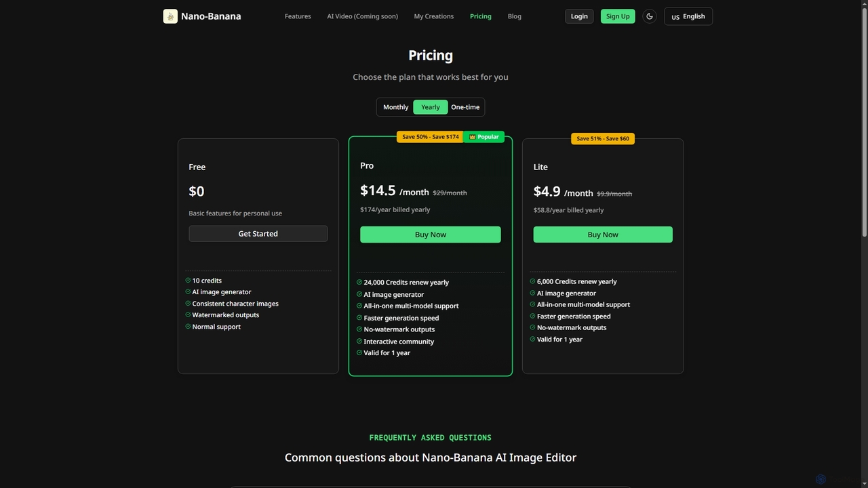This screenshot has height=488, width=868.
Task: Toggle the dark mode moon icon
Action: [x=650, y=16]
